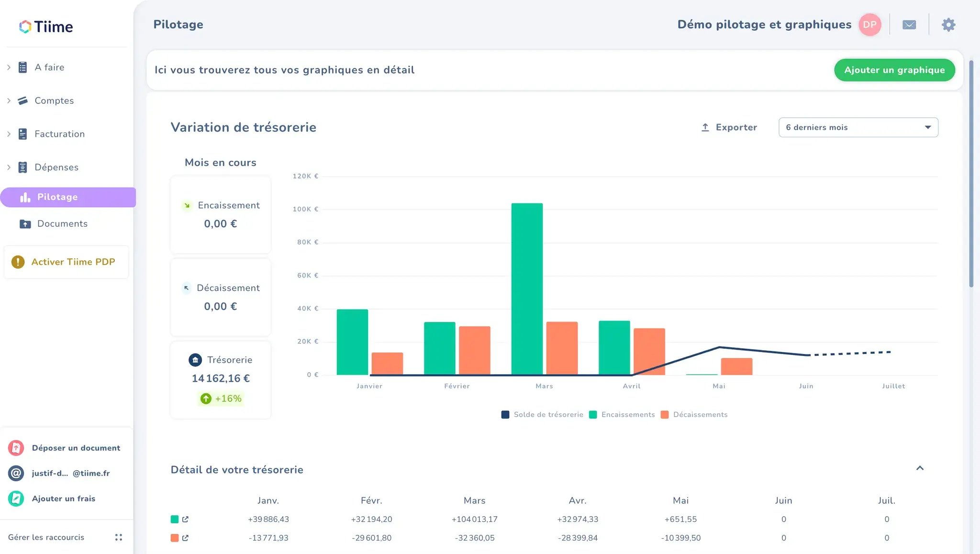Open settings gear icon
The width and height of the screenshot is (980, 554).
(948, 25)
